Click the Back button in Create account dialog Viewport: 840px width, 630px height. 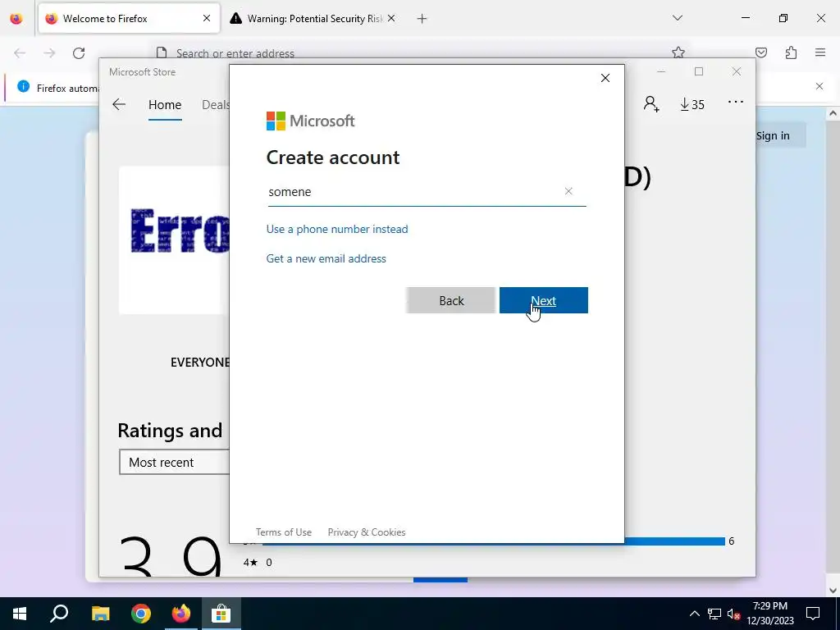450,300
